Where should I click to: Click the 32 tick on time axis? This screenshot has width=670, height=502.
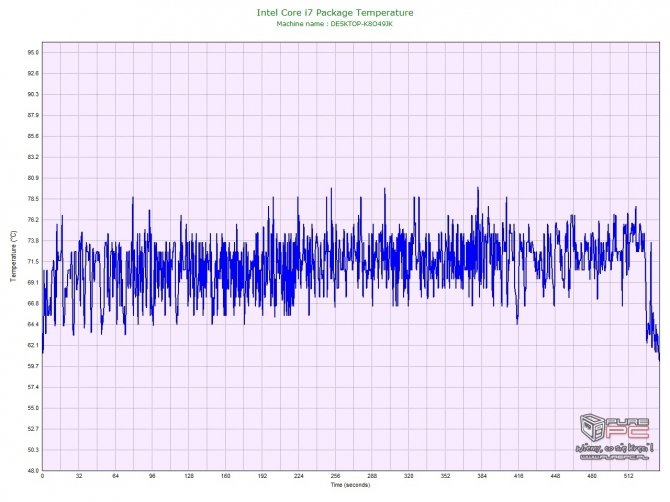[x=79, y=476]
